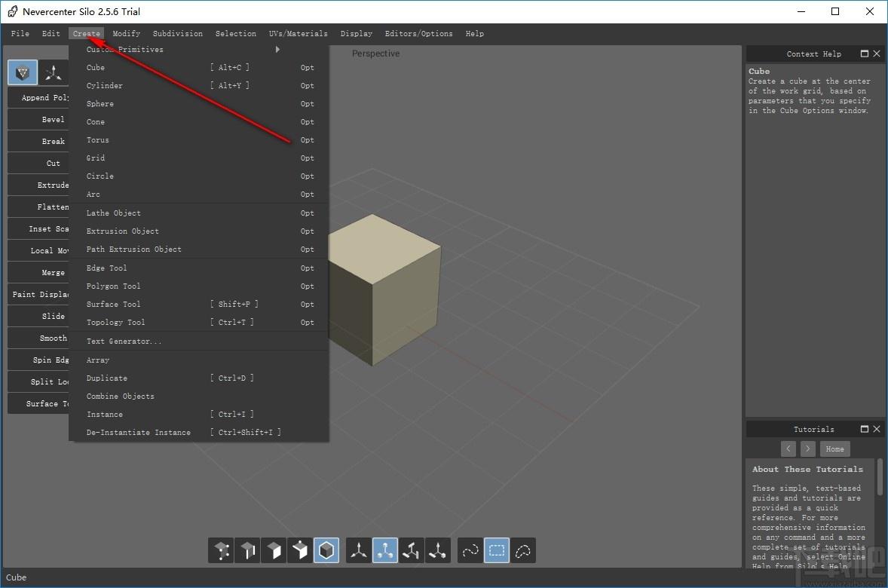This screenshot has height=588, width=888.
Task: Maximize the Tutorials panel
Action: coord(864,429)
